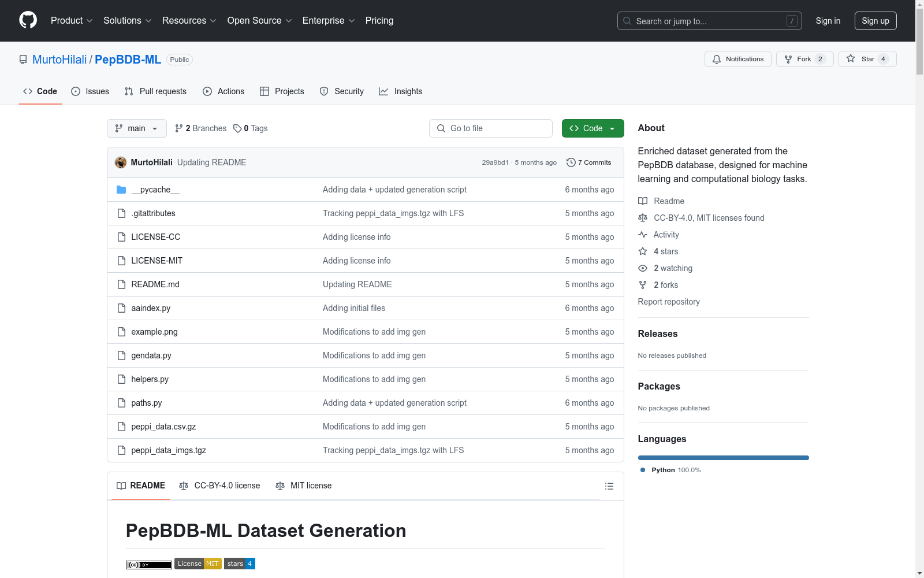Click the eye icon beside 2 watching
The height and width of the screenshot is (578, 924).
tap(643, 268)
